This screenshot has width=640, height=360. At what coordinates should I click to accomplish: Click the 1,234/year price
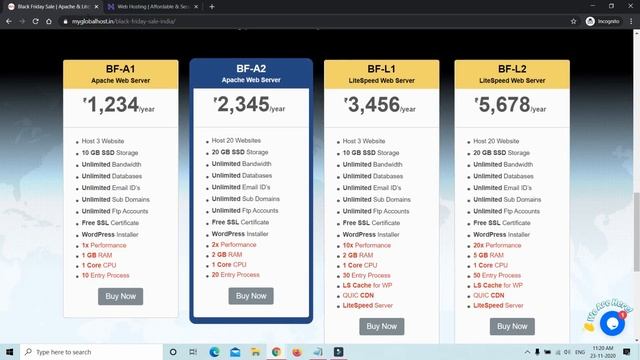(119, 105)
